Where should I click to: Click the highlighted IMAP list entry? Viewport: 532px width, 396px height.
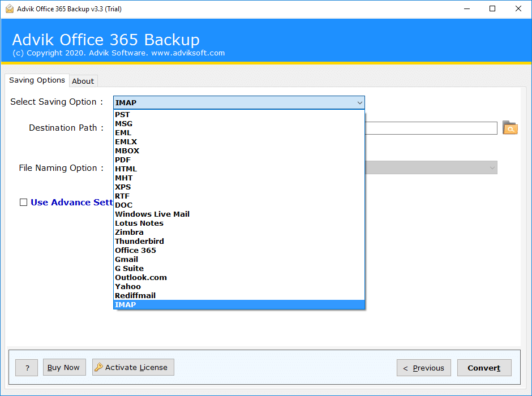click(x=239, y=304)
